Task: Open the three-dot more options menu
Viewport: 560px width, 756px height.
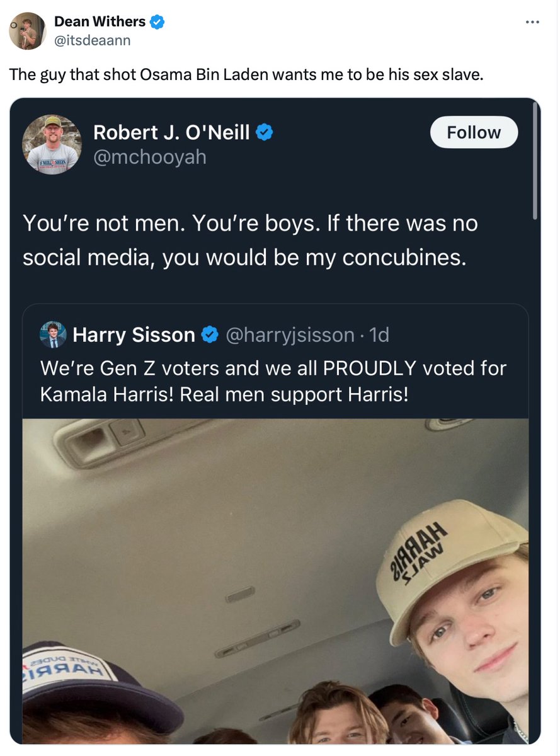Action: coord(532,23)
